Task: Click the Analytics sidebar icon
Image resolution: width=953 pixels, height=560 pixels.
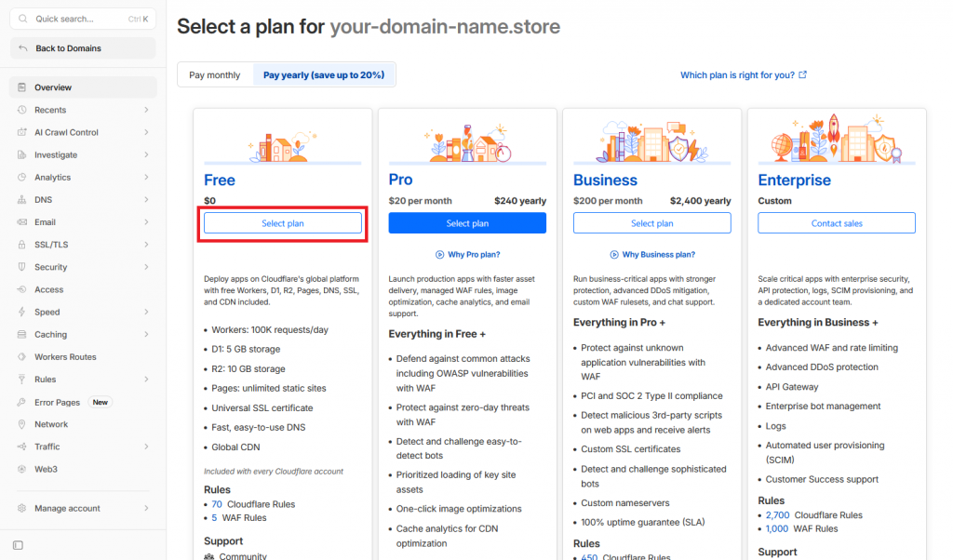Action: pyautogui.click(x=22, y=178)
